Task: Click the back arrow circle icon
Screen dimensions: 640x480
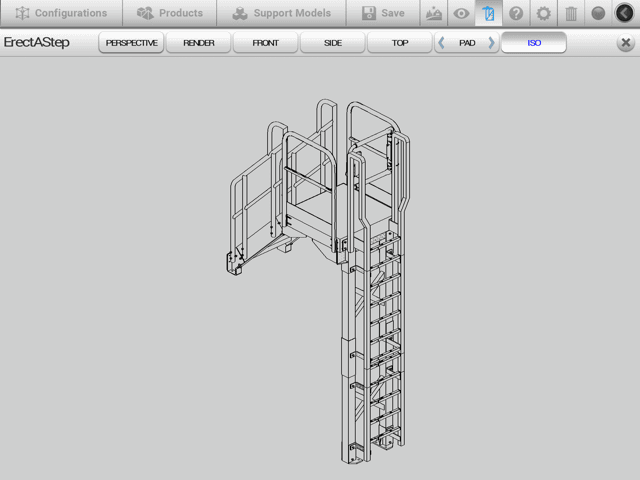Action: click(x=625, y=13)
